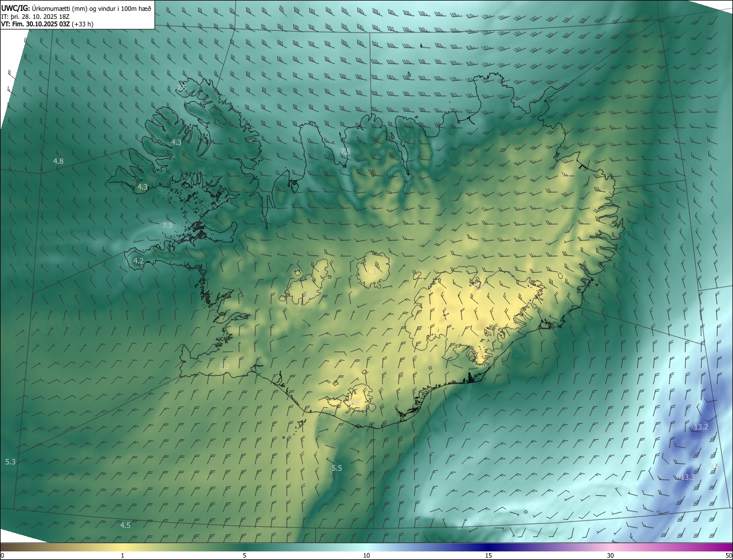Click the '0' tick on the color scale

click(2, 555)
